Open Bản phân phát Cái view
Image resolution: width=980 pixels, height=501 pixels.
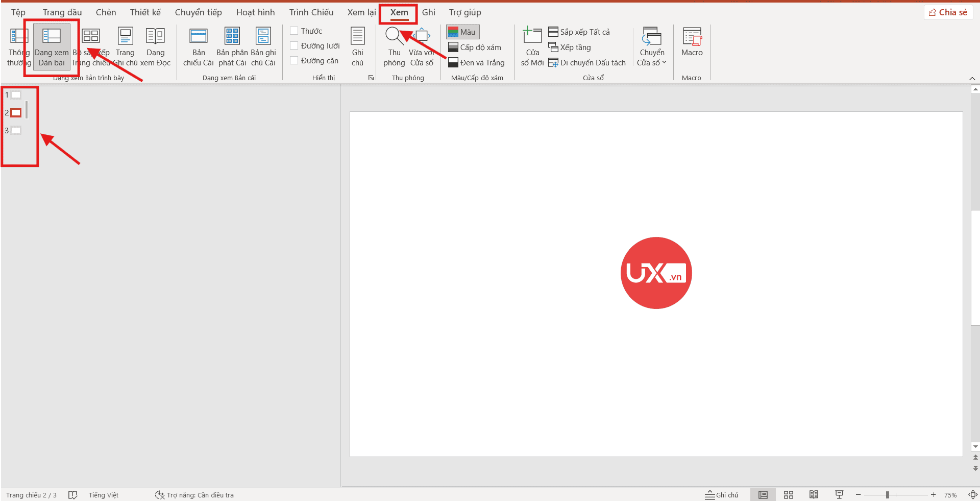231,46
